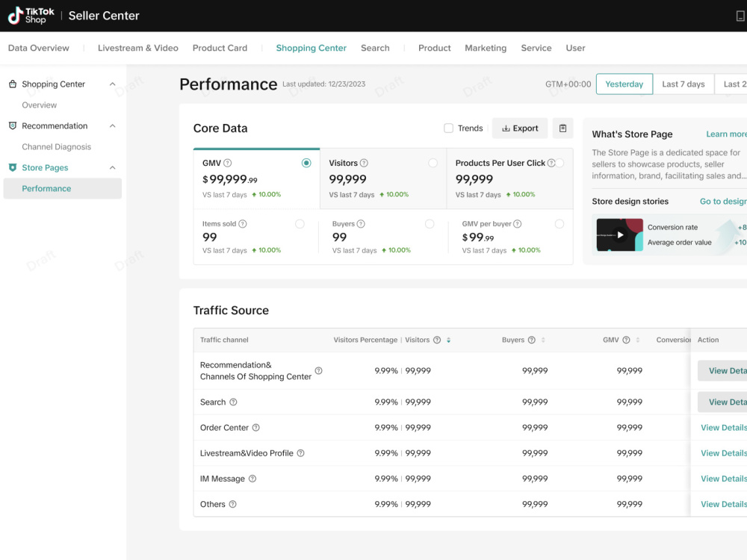Select the GMV radio button
This screenshot has height=560, width=747.
306,163
